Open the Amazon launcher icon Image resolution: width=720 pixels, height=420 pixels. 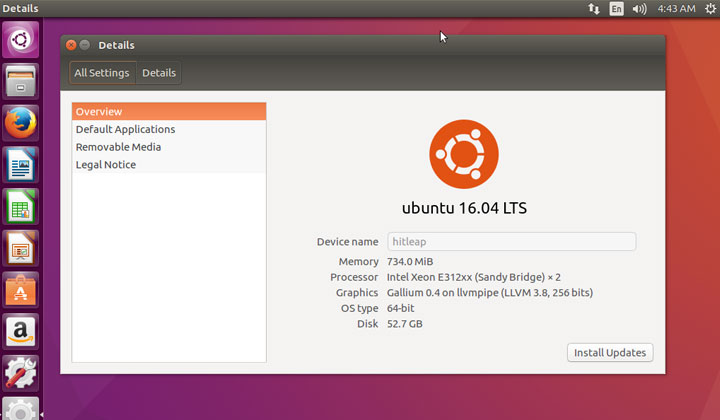(x=21, y=332)
